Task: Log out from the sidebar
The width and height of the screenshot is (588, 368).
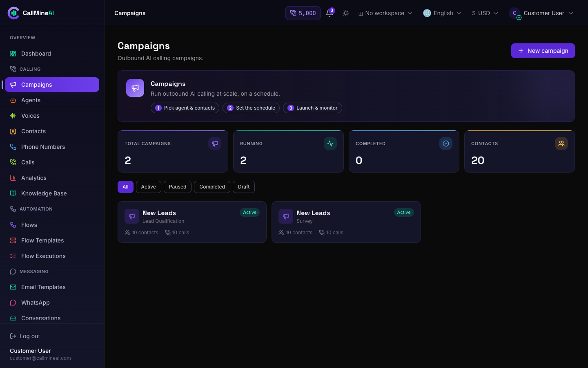Action: point(25,336)
